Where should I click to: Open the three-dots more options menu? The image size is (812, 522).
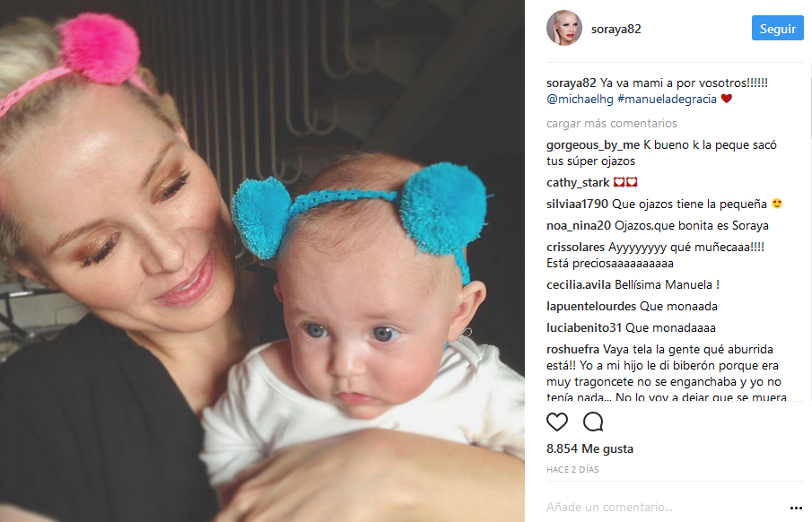tap(796, 508)
